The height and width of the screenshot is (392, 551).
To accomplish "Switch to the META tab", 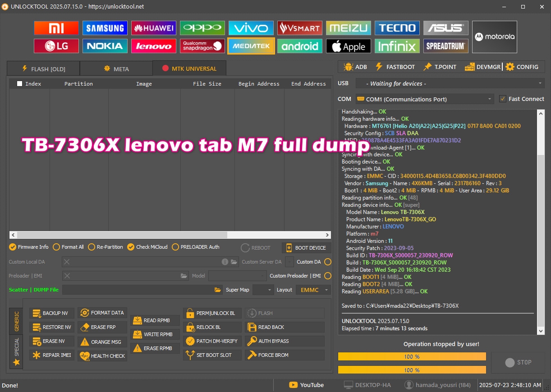I will [116, 69].
